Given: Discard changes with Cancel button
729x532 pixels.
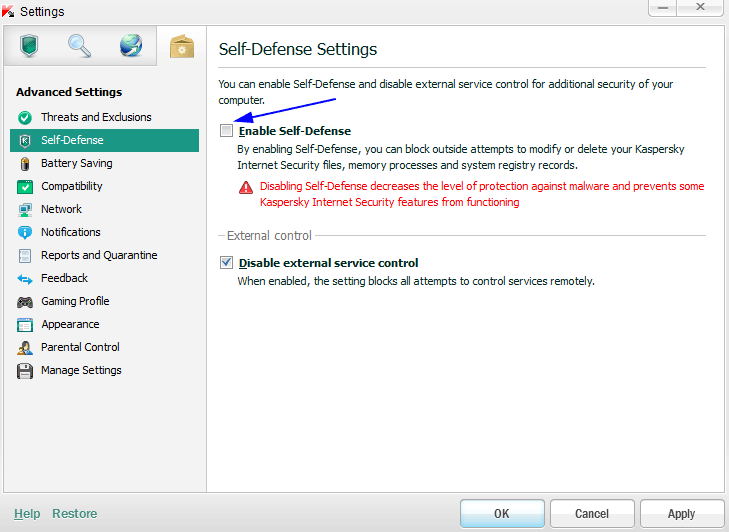Looking at the screenshot, I should click(x=592, y=514).
